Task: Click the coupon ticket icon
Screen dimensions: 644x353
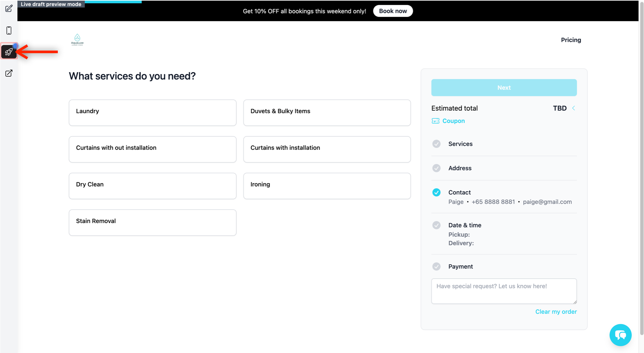Action: pos(435,121)
